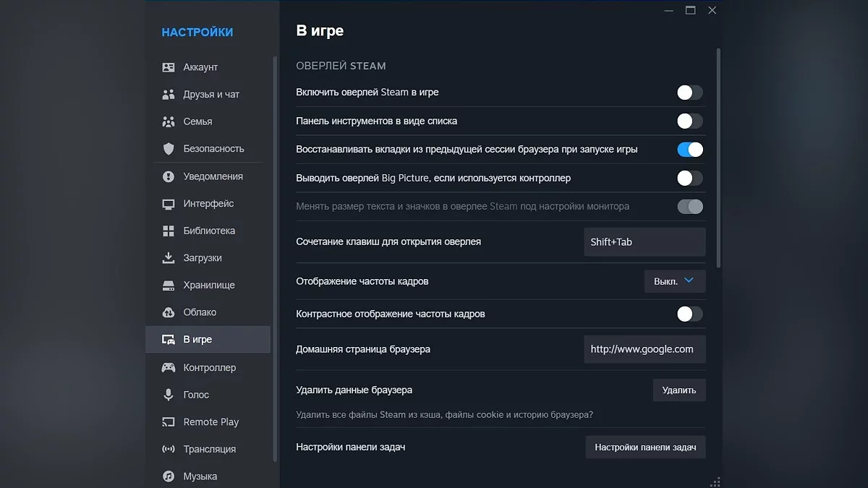Click the Account icon in the sidebar
Screen dimensions: 868x488
tap(169, 67)
